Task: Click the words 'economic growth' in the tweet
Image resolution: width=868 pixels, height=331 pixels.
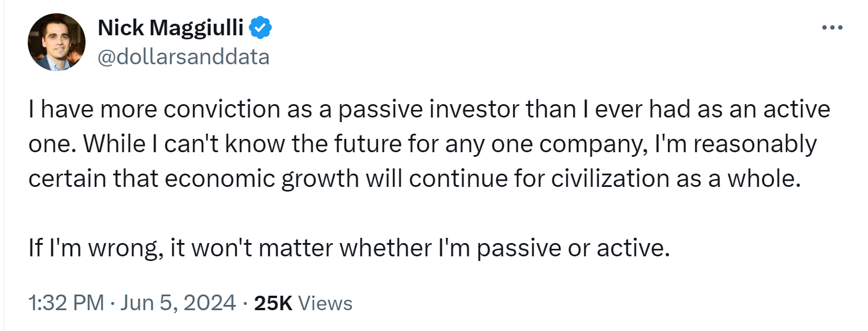Action: (262, 179)
